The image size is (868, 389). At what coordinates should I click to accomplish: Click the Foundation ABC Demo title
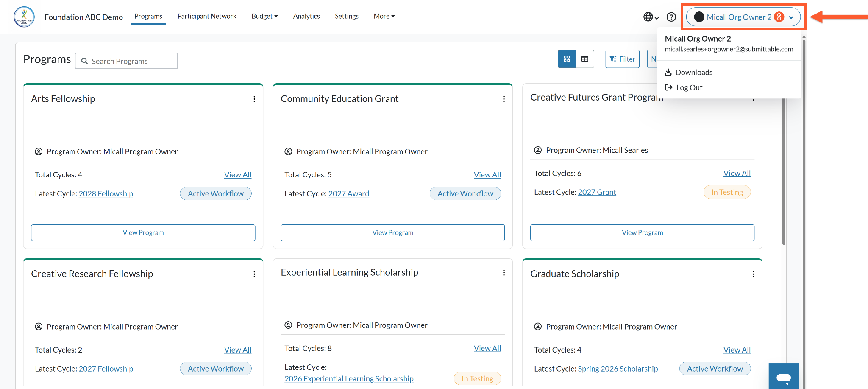(x=83, y=17)
